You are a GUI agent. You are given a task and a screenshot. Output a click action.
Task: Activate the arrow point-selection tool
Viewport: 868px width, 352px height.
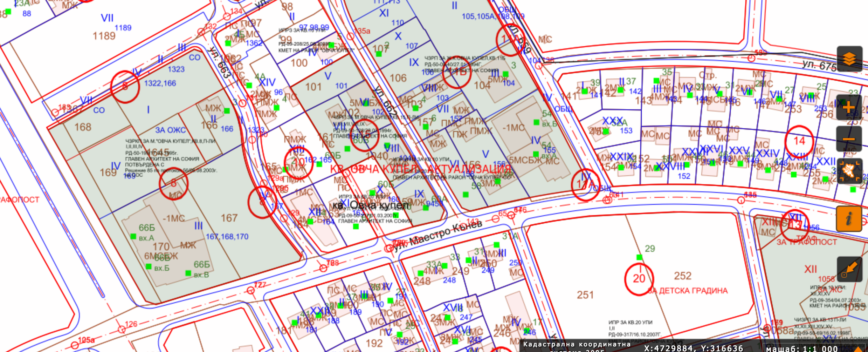[x=849, y=269]
